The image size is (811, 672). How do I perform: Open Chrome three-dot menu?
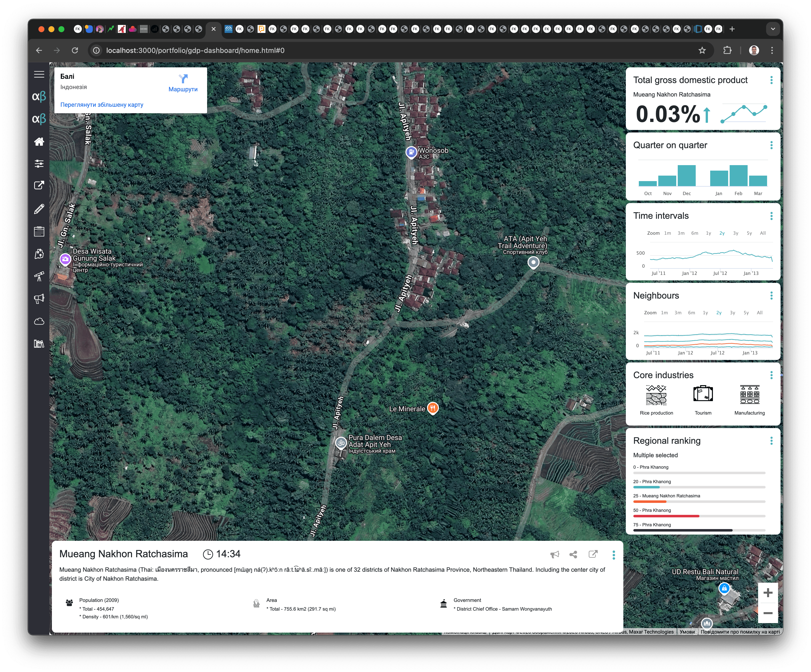[772, 50]
